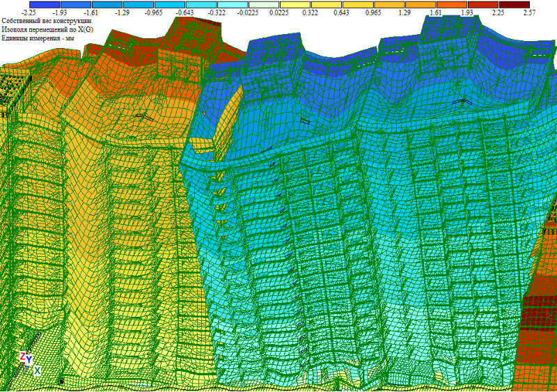Click the 'Собственный вес конструкции' load case label
This screenshot has height=392, width=557.
(x=47, y=22)
